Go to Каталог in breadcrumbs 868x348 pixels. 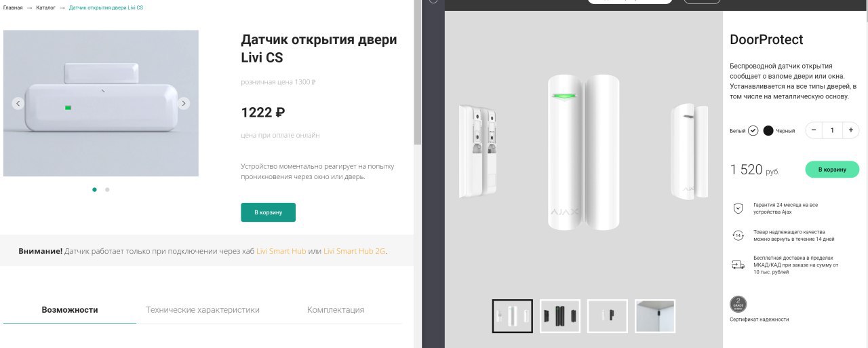pyautogui.click(x=46, y=7)
